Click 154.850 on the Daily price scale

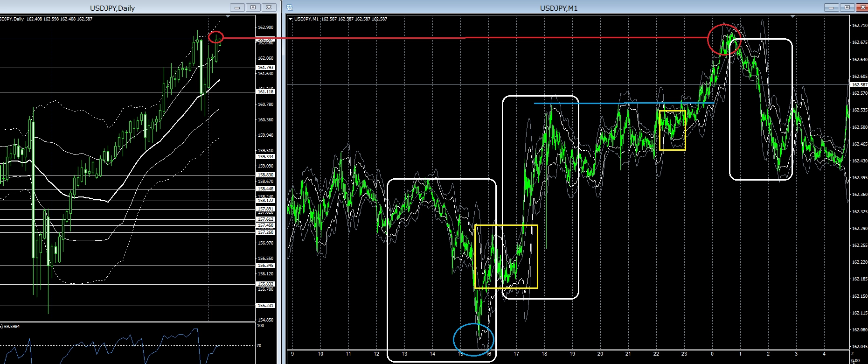(265, 320)
